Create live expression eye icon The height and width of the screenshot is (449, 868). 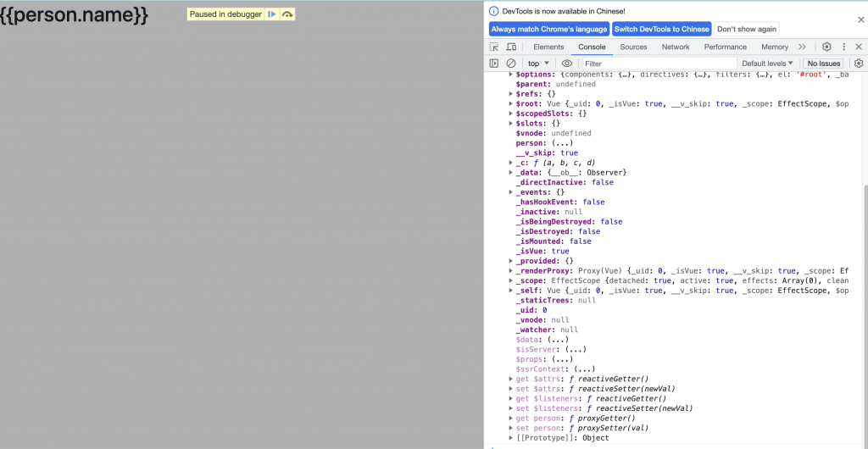click(x=567, y=64)
